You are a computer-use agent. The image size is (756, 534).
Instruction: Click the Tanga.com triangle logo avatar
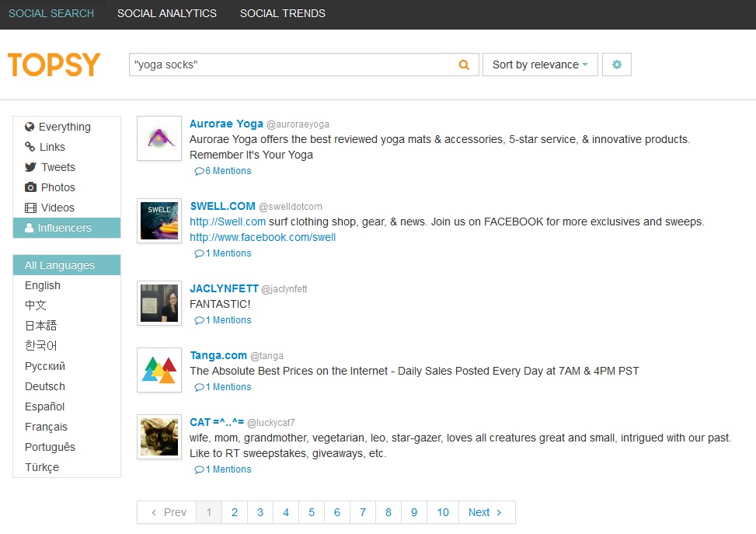pos(159,370)
